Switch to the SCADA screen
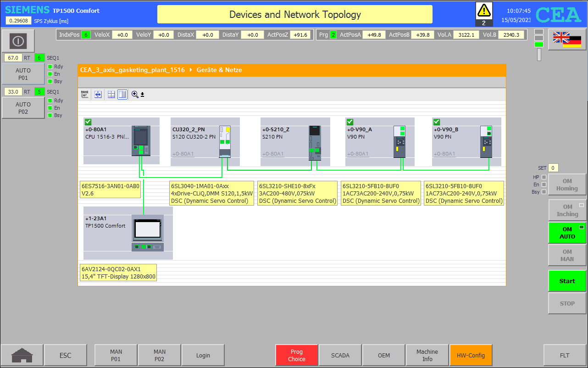This screenshot has height=368, width=588. 340,355
